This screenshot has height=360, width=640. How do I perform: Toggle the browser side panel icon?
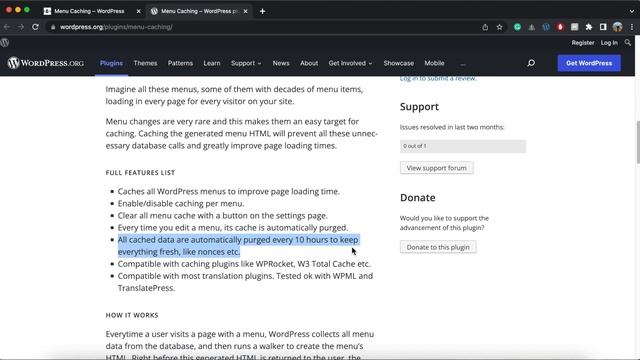(603, 27)
